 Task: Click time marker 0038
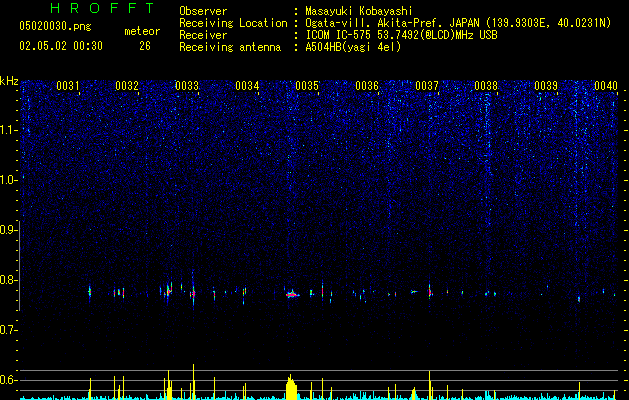pyautogui.click(x=486, y=86)
